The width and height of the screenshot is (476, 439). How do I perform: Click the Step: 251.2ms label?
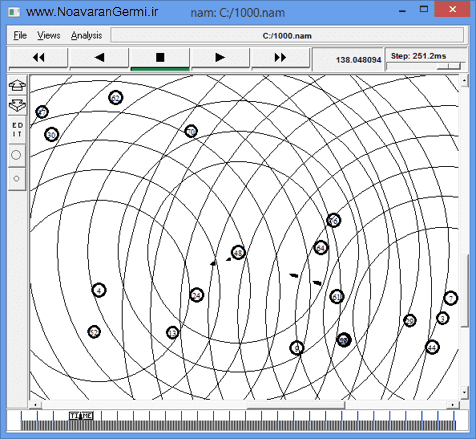(418, 56)
